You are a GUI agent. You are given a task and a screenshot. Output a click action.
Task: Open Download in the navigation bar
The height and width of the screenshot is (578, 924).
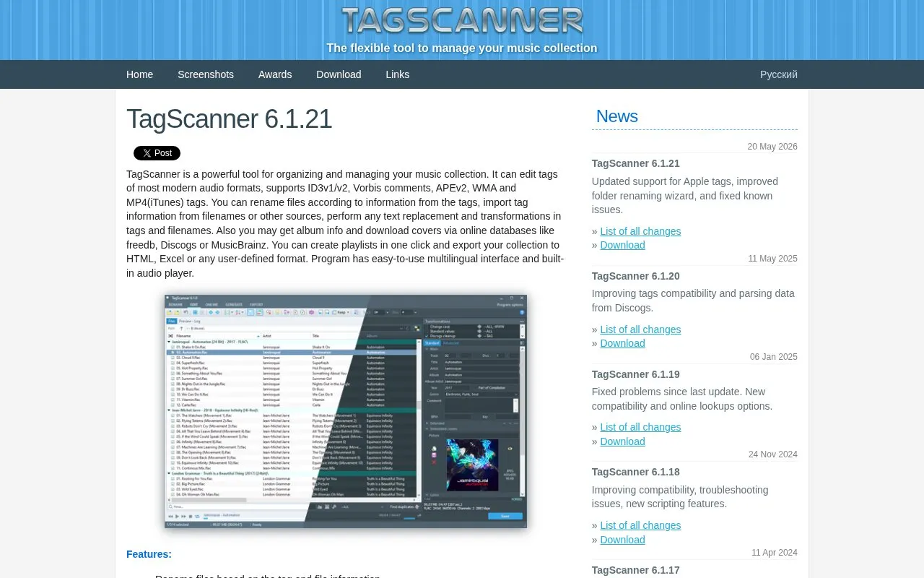(x=339, y=74)
